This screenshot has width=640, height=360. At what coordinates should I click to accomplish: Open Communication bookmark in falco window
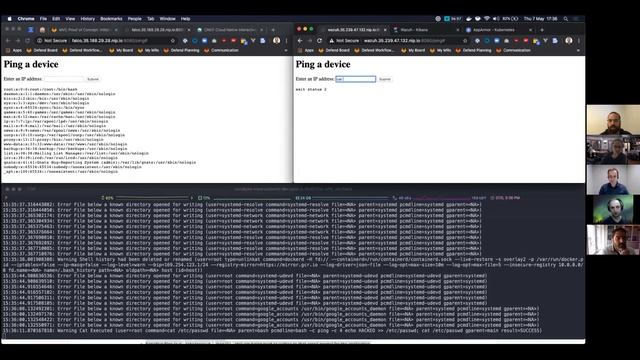pyautogui.click(x=221, y=50)
